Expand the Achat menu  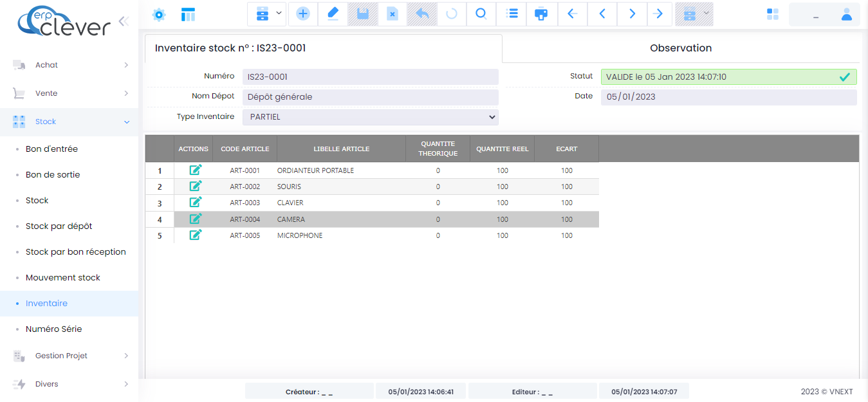(x=69, y=65)
